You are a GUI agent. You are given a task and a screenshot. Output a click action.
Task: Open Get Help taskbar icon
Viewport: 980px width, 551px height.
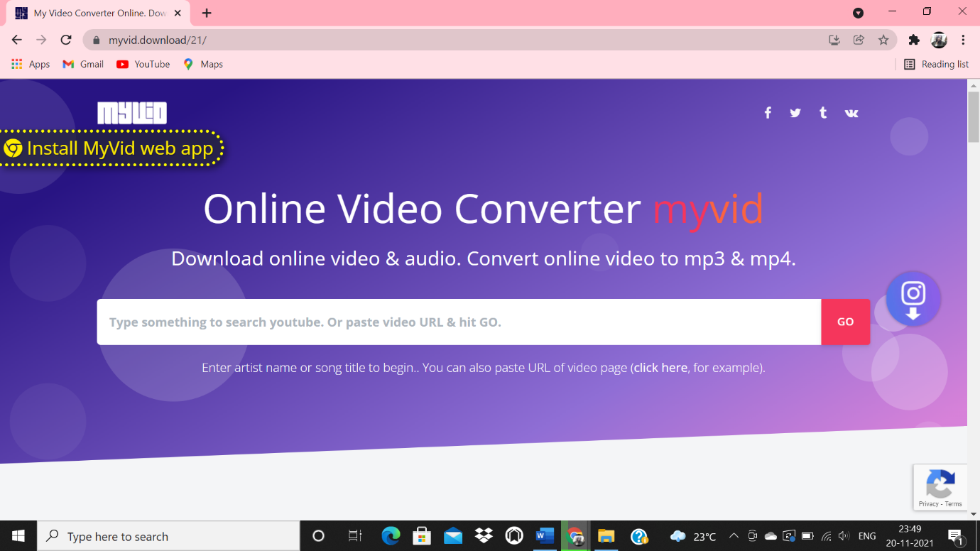pos(639,536)
